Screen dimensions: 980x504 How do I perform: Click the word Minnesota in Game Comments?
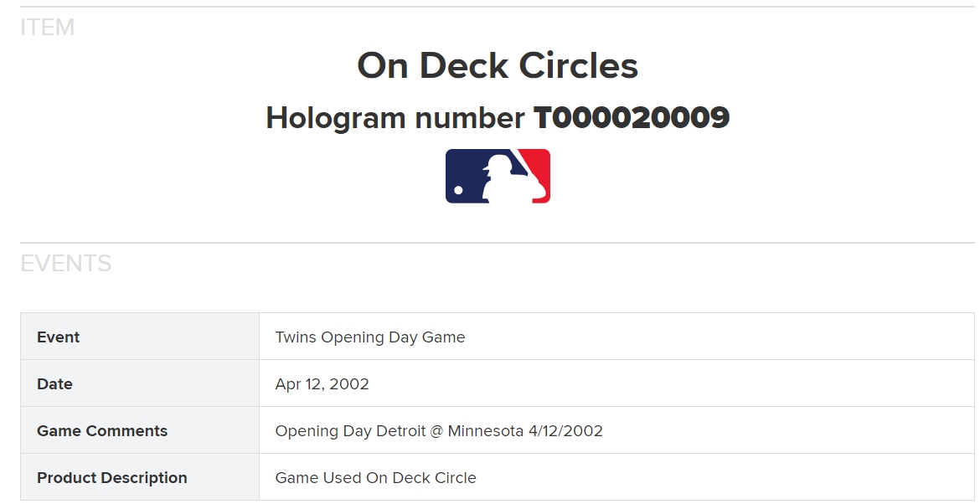pos(486,431)
